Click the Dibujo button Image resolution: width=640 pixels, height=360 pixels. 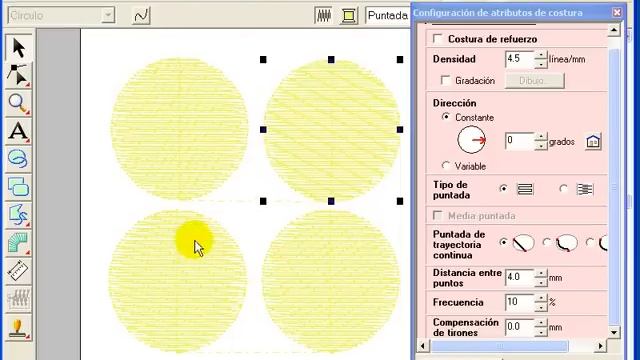pos(535,81)
